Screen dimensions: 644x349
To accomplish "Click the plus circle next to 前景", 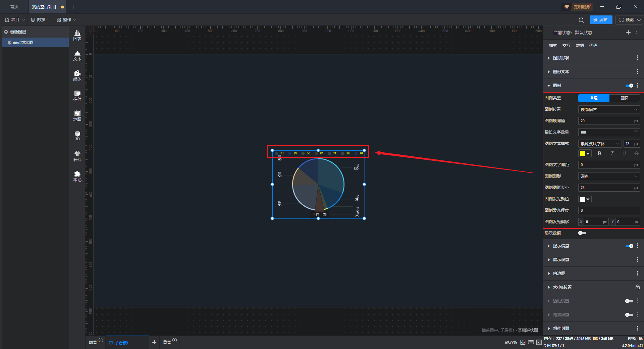I will 101,340.
